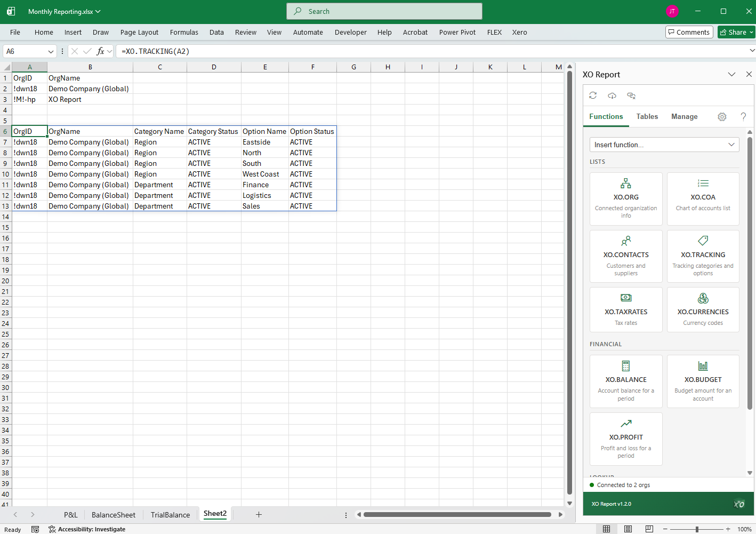Select cell B3 with XO Report
This screenshot has width=756, height=534.
click(x=90, y=99)
